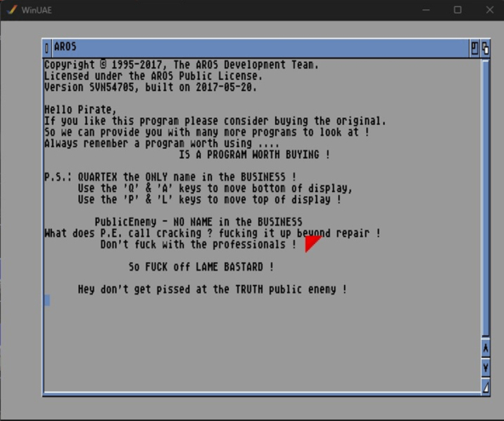Click the vertical scrollbar thumb
This screenshot has width=504, height=421.
tap(485, 197)
